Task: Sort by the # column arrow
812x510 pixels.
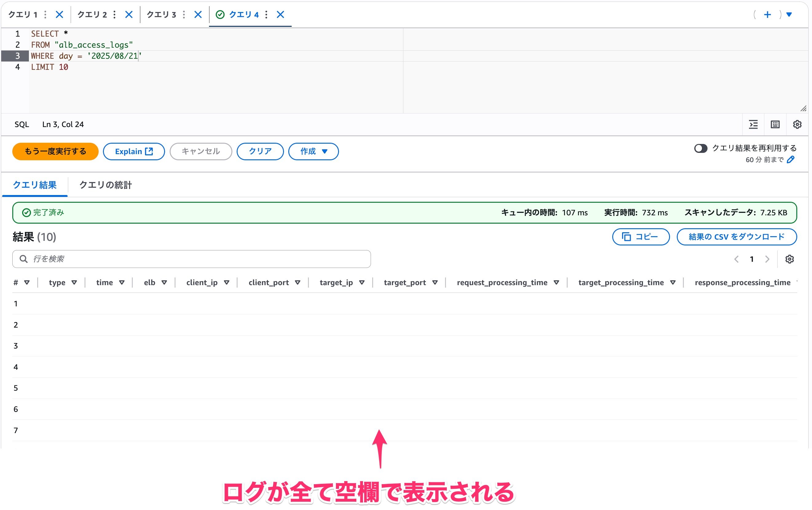Action: [27, 283]
